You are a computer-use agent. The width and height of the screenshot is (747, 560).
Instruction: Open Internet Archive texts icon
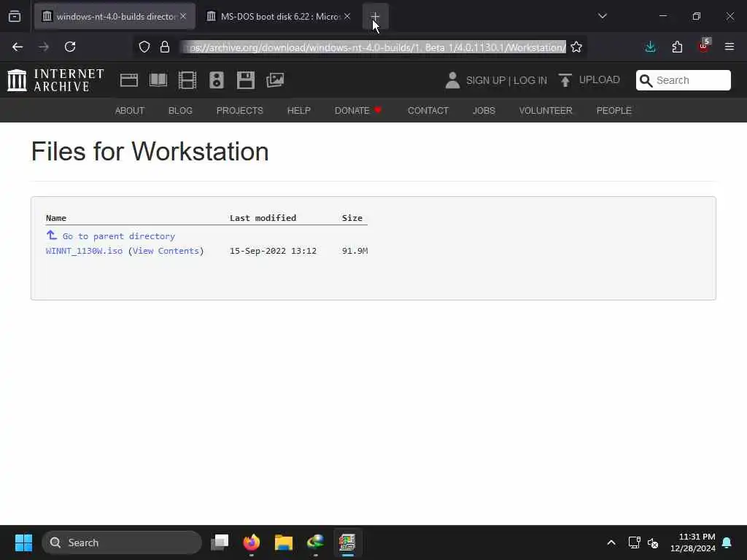pyautogui.click(x=158, y=80)
